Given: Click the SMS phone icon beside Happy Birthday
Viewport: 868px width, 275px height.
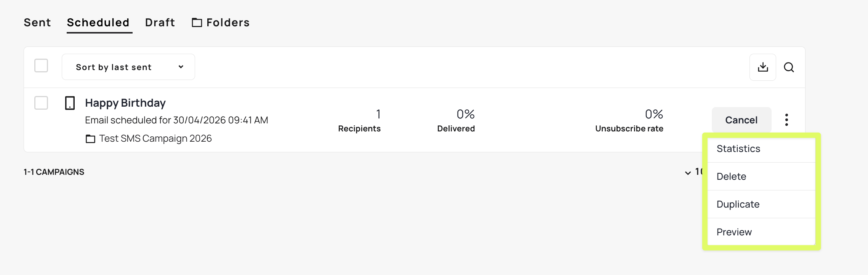Looking at the screenshot, I should tap(70, 103).
